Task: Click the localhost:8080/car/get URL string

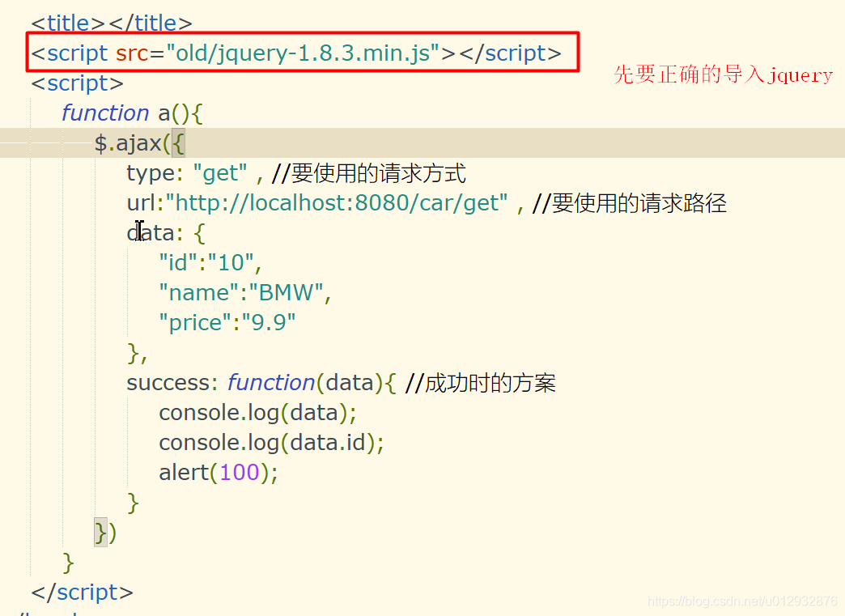Action: point(337,203)
